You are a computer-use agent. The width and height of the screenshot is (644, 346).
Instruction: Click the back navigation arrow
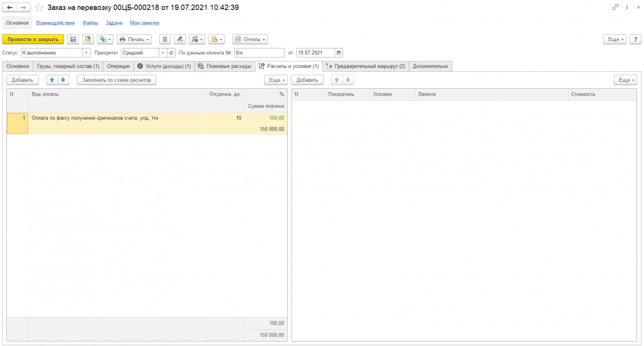tap(10, 8)
